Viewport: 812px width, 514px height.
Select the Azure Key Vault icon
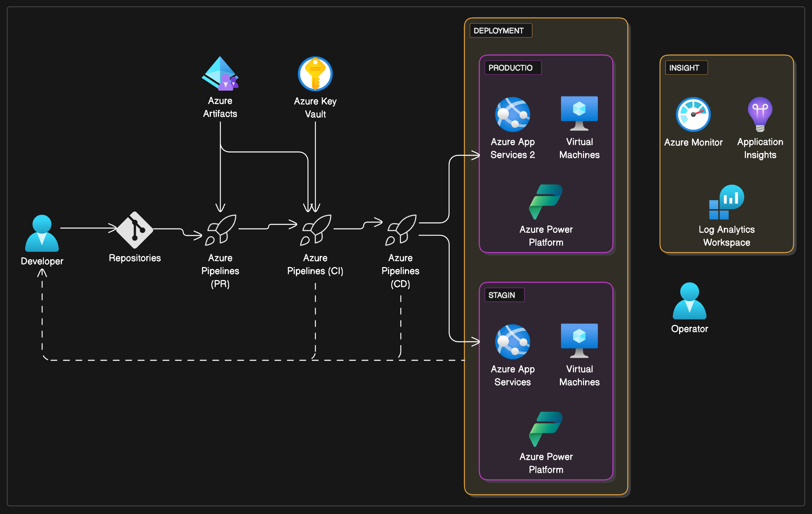(315, 74)
